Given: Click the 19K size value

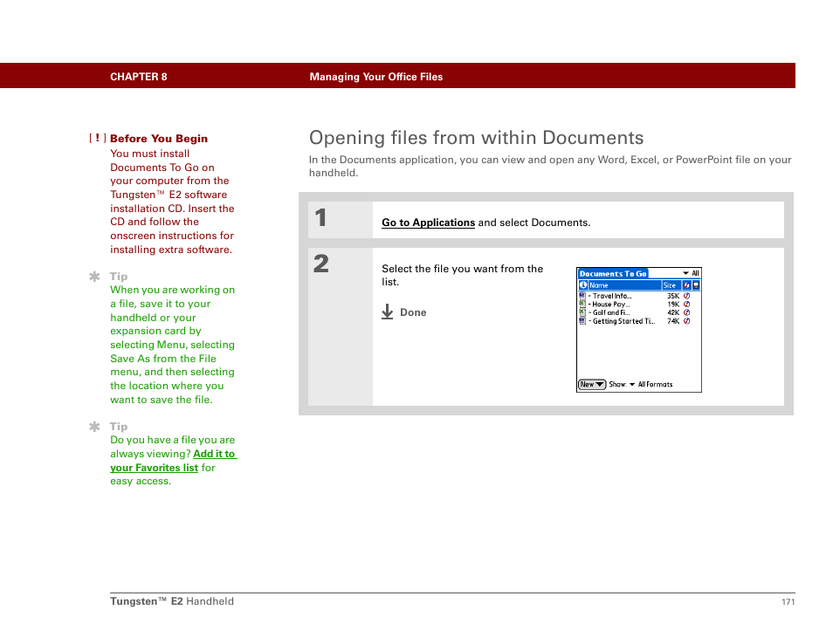Looking at the screenshot, I should (673, 305).
